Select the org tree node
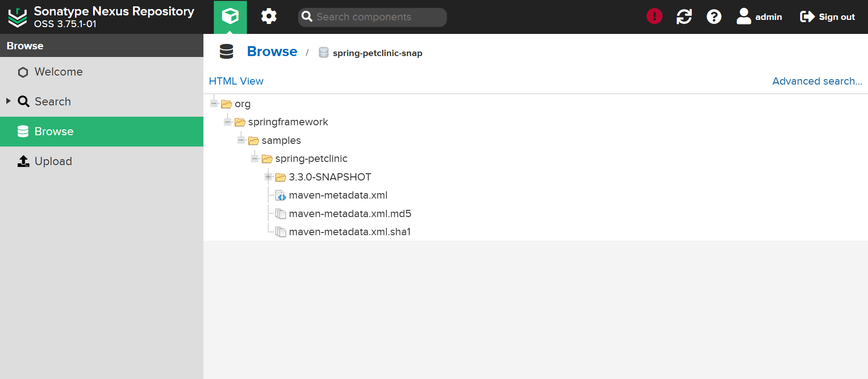 tap(242, 104)
